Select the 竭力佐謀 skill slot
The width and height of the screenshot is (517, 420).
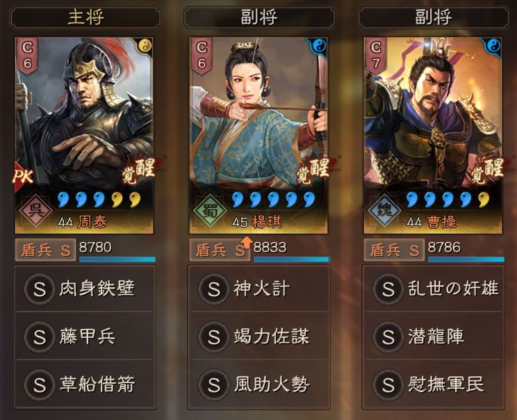click(259, 337)
